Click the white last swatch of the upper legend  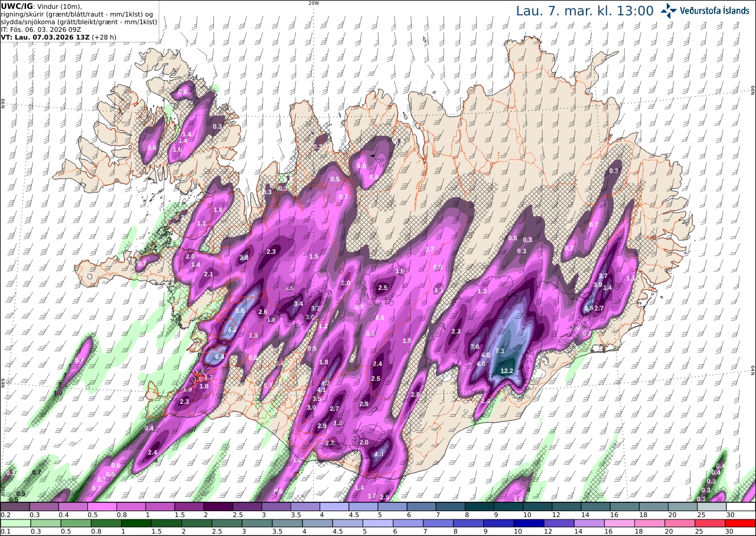pos(741,506)
